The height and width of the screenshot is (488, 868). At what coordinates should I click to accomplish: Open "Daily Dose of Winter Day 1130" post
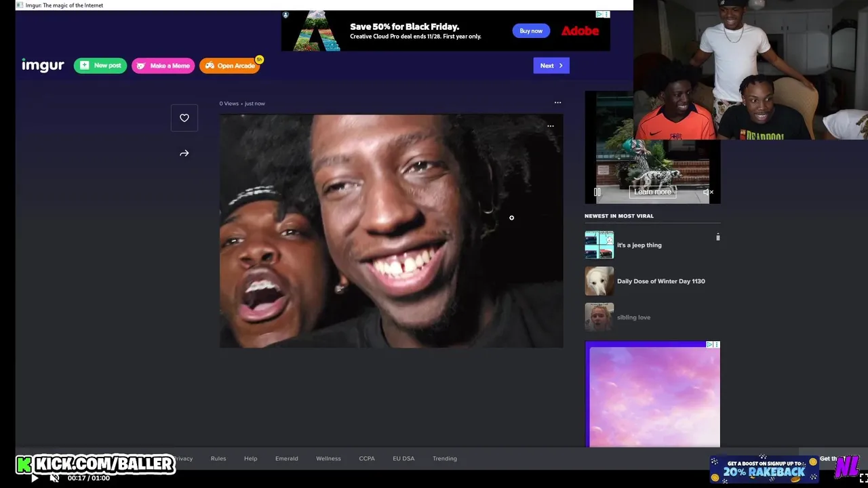(661, 281)
